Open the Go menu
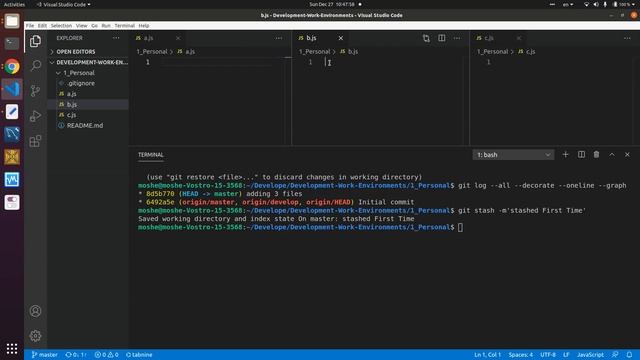The width and height of the screenshot is (640, 360). (94, 25)
